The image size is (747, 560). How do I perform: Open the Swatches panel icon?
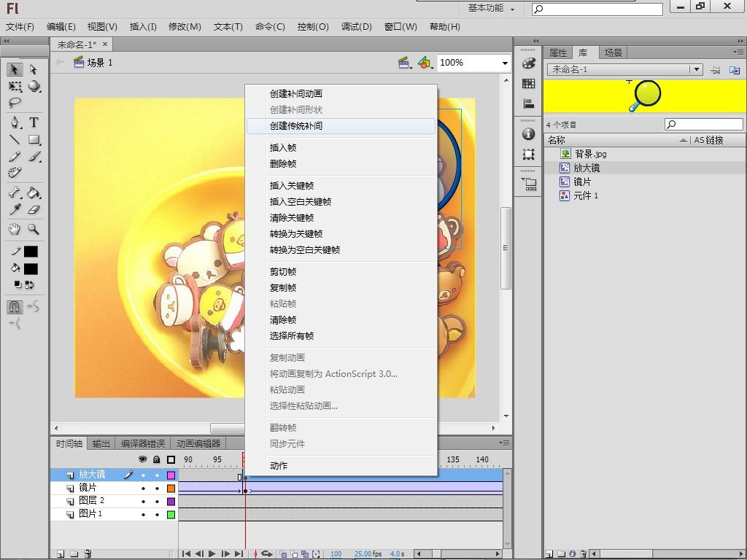528,84
